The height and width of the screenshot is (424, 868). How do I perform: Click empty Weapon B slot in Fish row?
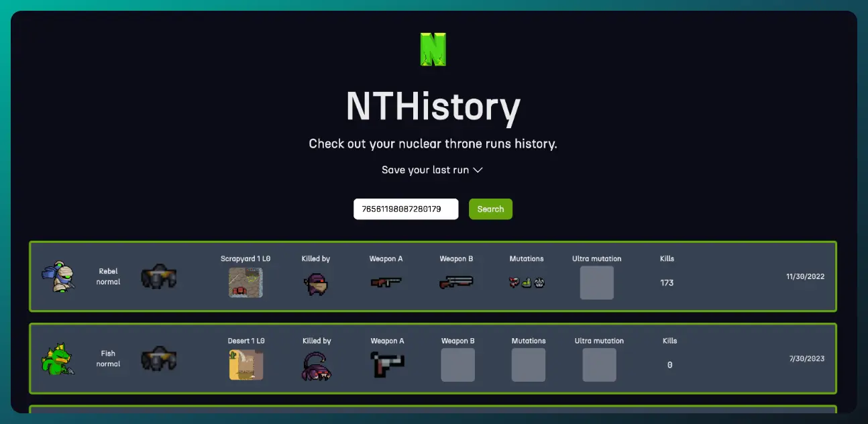click(458, 365)
